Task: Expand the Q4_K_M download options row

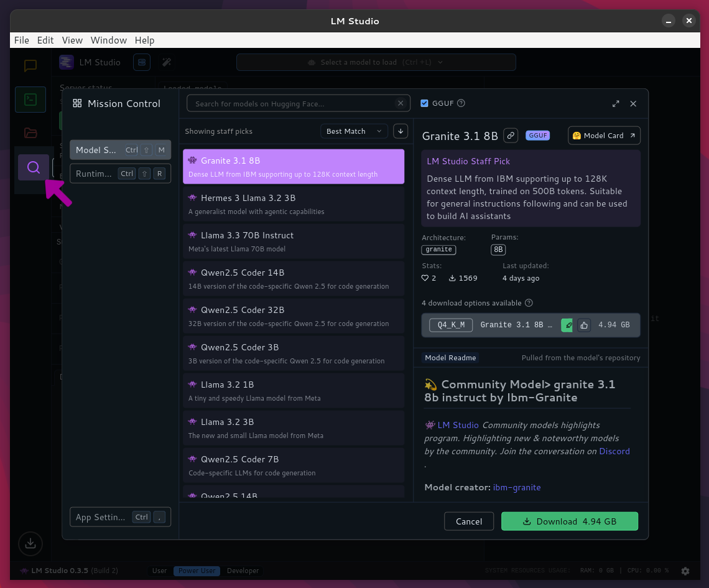Action: tap(531, 325)
